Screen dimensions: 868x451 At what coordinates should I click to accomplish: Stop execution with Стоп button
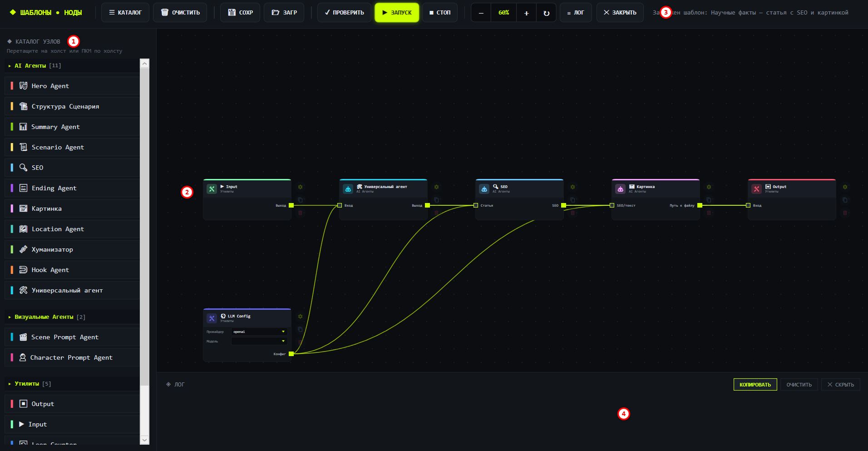click(440, 13)
